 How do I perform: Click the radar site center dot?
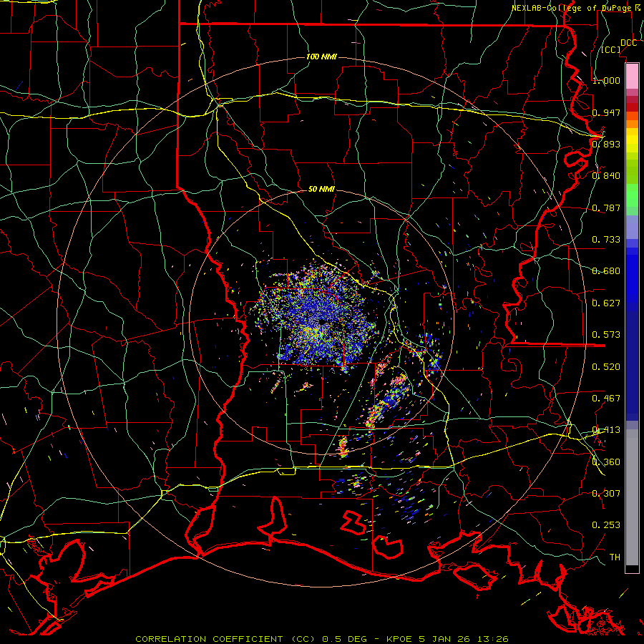pyautogui.click(x=321, y=323)
